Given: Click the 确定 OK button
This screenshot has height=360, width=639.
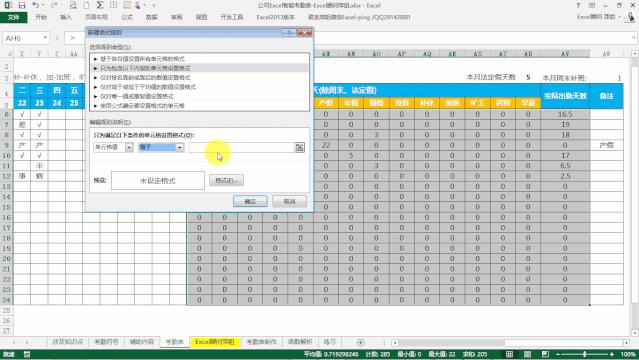Looking at the screenshot, I should coord(250,201).
